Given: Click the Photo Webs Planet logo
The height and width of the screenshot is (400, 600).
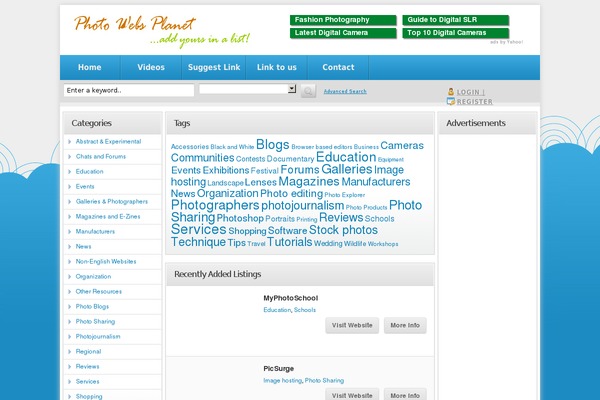Looking at the screenshot, I should [161, 31].
